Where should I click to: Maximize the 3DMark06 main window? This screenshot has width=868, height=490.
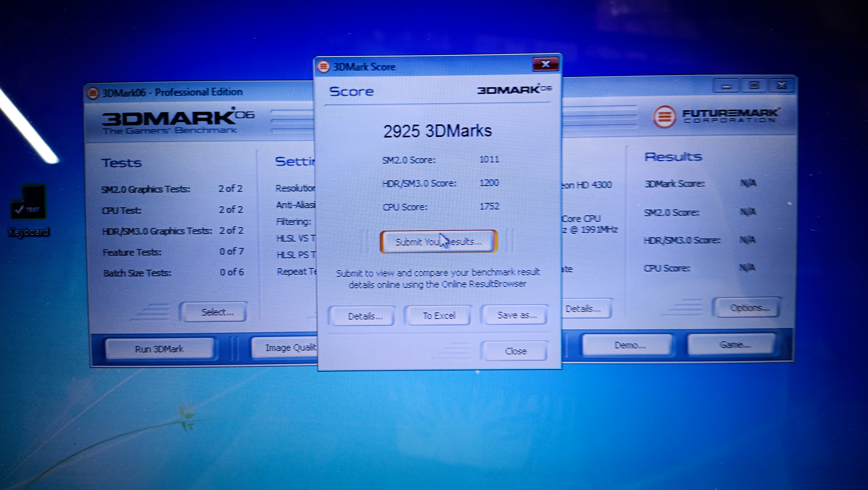(753, 85)
